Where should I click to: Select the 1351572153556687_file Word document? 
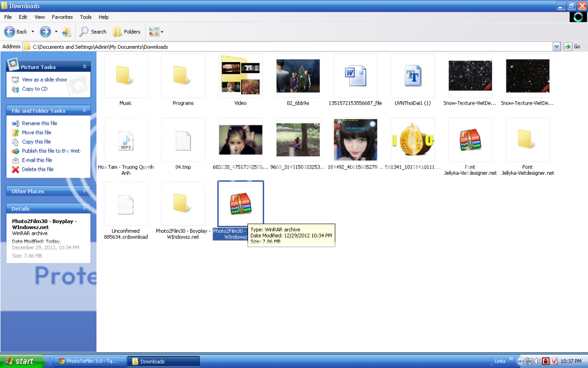tap(355, 79)
